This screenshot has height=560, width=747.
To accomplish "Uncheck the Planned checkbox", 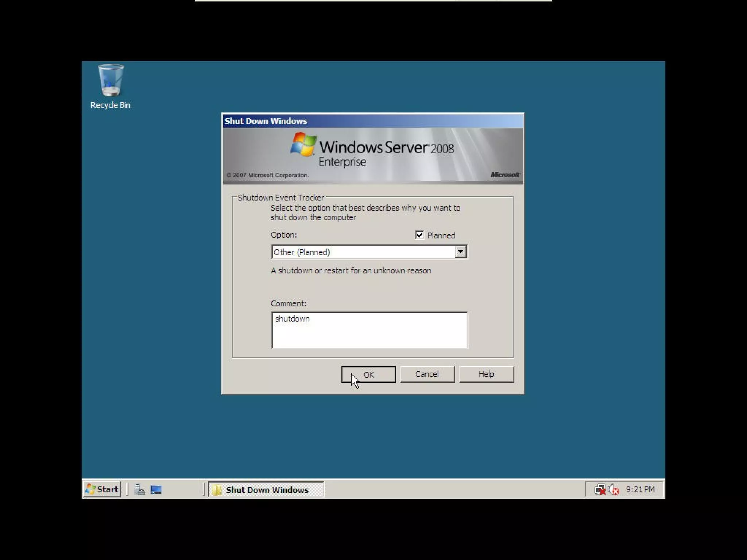I will tap(419, 235).
